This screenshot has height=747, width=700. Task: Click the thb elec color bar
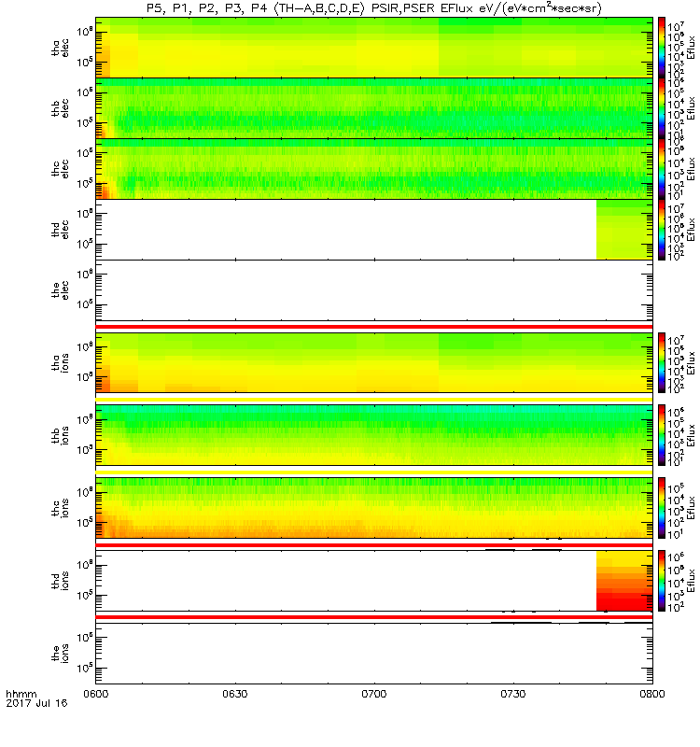(662, 108)
